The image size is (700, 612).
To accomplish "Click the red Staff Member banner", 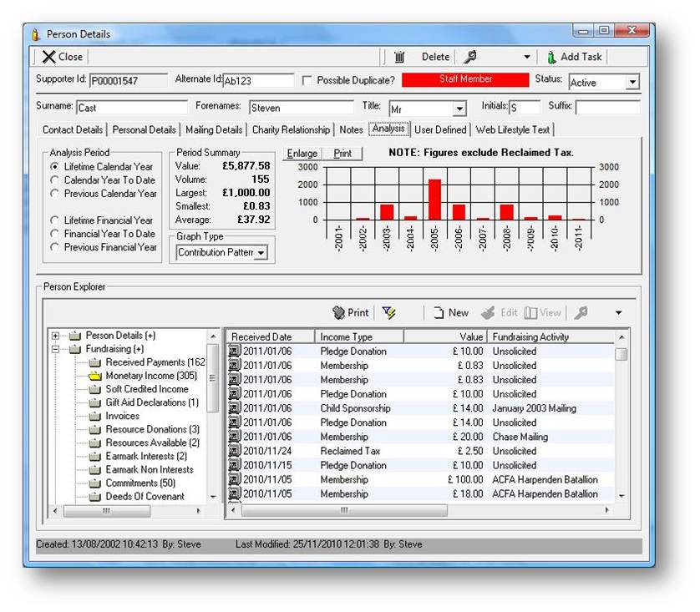I will click(465, 79).
